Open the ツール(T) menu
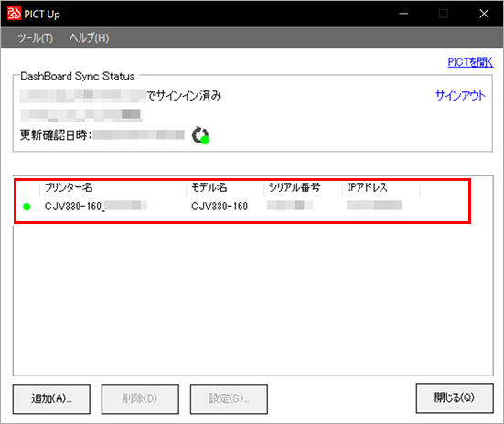 (x=36, y=37)
